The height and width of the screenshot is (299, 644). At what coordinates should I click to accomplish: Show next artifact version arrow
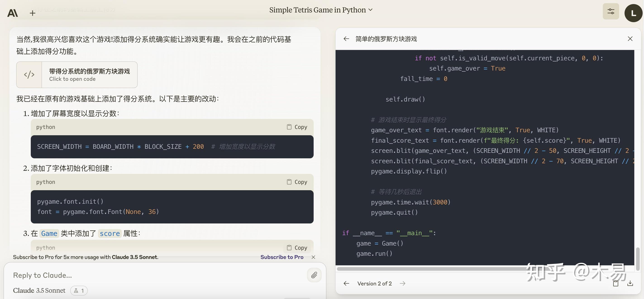pos(403,284)
